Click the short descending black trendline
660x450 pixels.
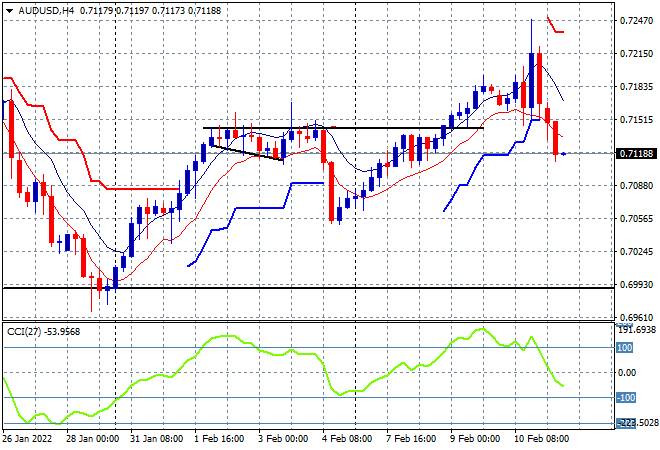248,153
